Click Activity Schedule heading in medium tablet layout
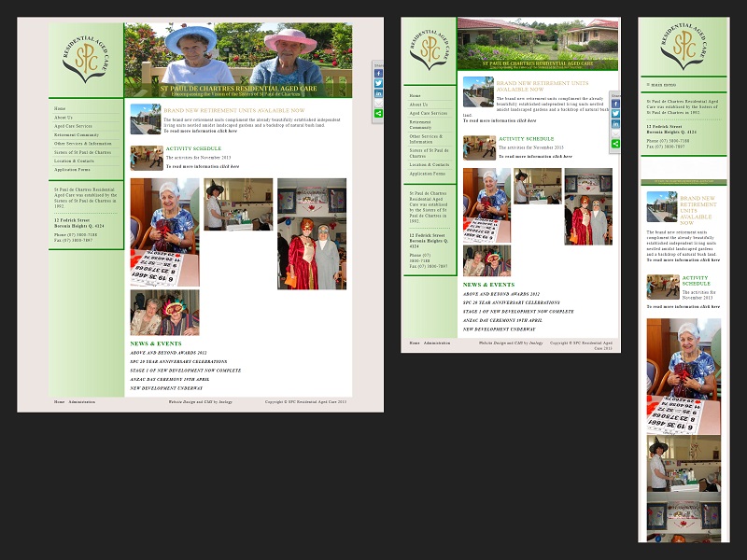Screen dimensions: 747x560 click(528, 139)
